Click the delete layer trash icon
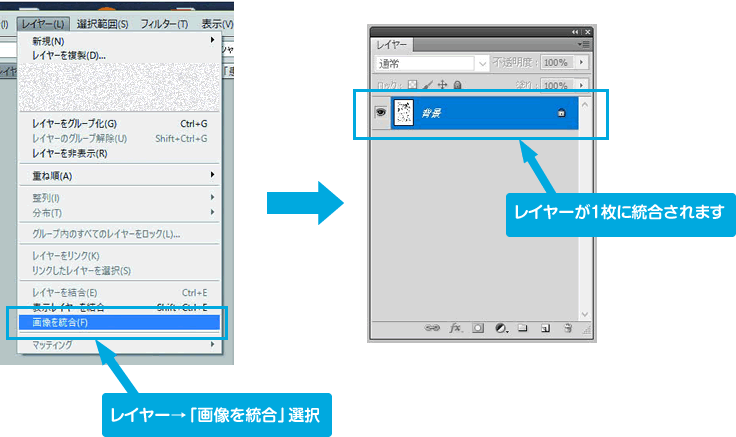Viewport: 736px width, 437px height. (x=567, y=327)
